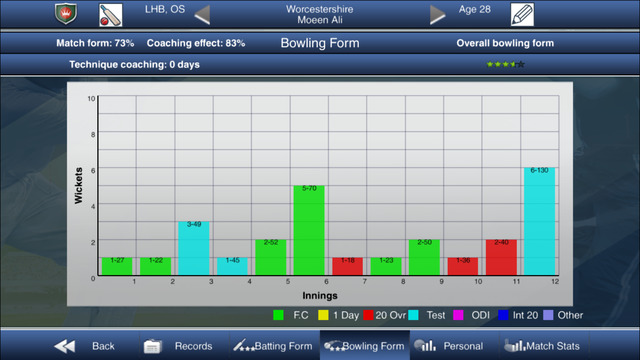
Task: Tap the Worcestershire shield crest icon
Action: pos(66,14)
